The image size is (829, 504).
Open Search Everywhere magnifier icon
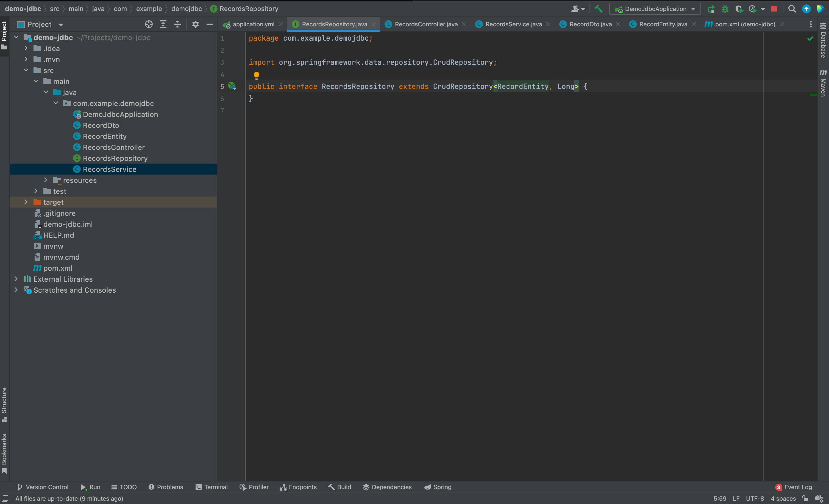(792, 9)
